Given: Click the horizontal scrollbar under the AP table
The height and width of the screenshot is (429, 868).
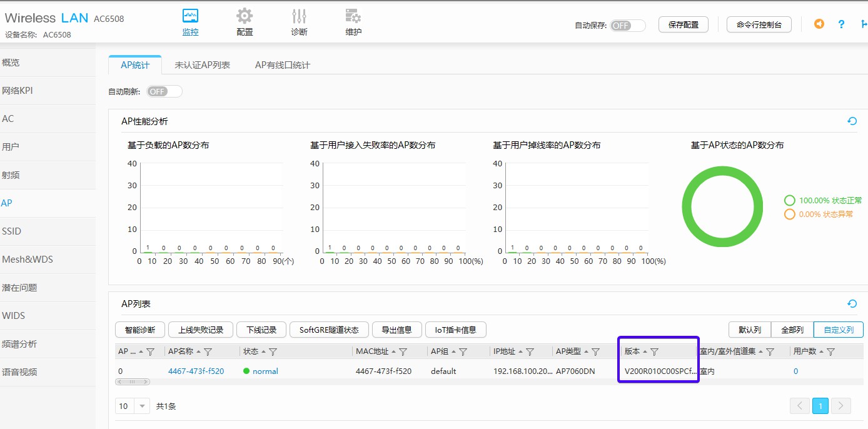Looking at the screenshot, I should (133, 381).
